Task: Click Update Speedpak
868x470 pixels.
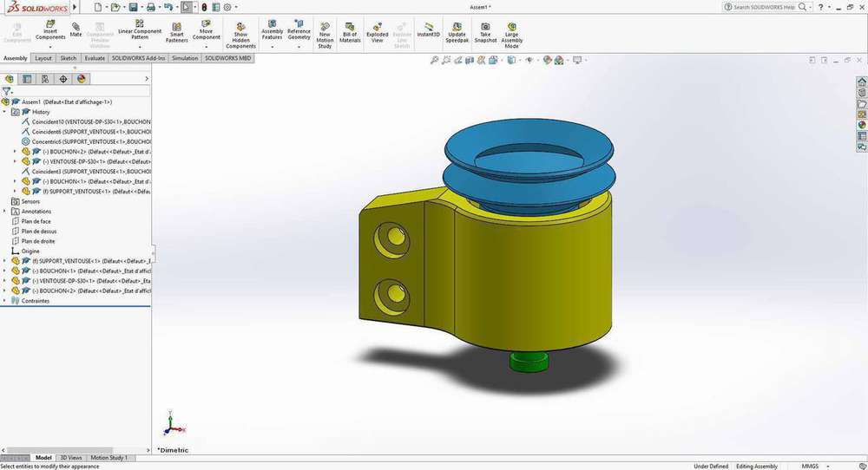Action: pos(457,33)
